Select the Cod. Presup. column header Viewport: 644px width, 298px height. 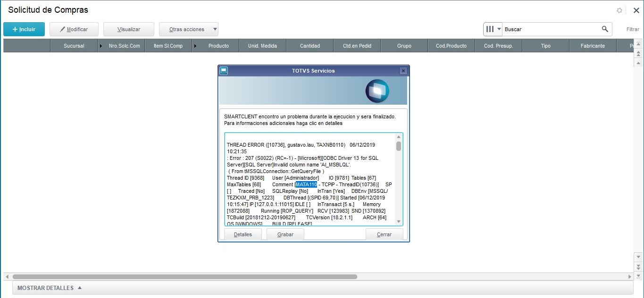tap(498, 46)
